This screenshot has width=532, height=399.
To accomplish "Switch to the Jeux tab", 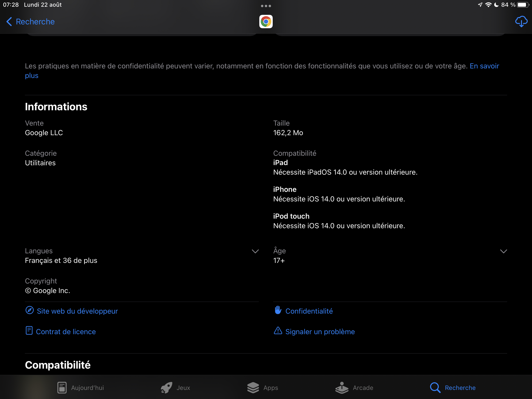I will pos(176,388).
